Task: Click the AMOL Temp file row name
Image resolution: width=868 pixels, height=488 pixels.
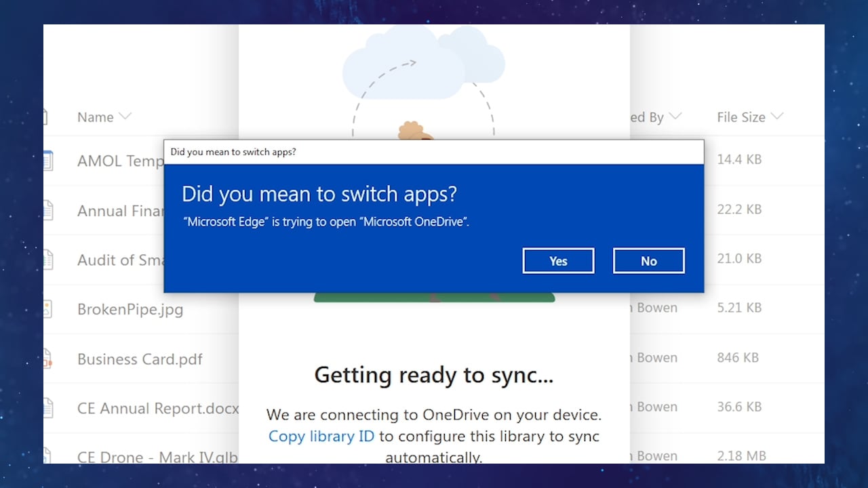Action: click(121, 161)
